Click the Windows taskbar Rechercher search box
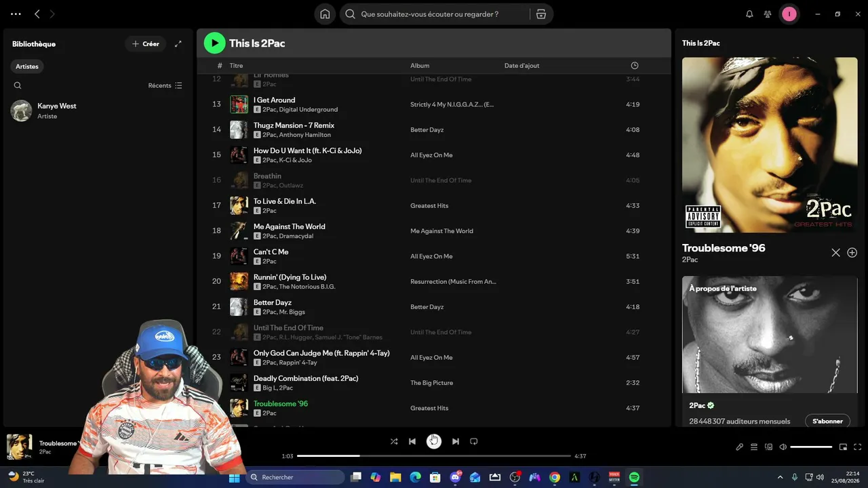Viewport: 868px width, 488px height. 295,477
